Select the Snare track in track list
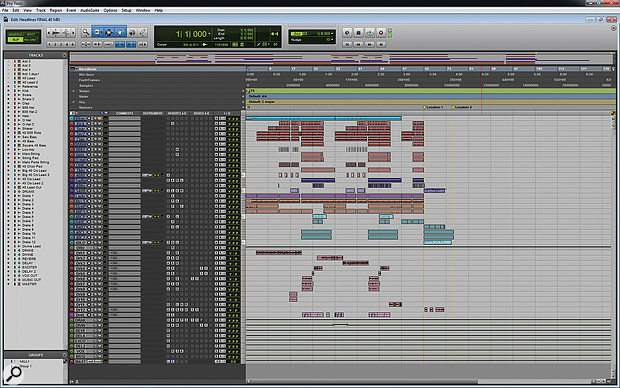This screenshot has height=388, width=620. pyautogui.click(x=27, y=95)
